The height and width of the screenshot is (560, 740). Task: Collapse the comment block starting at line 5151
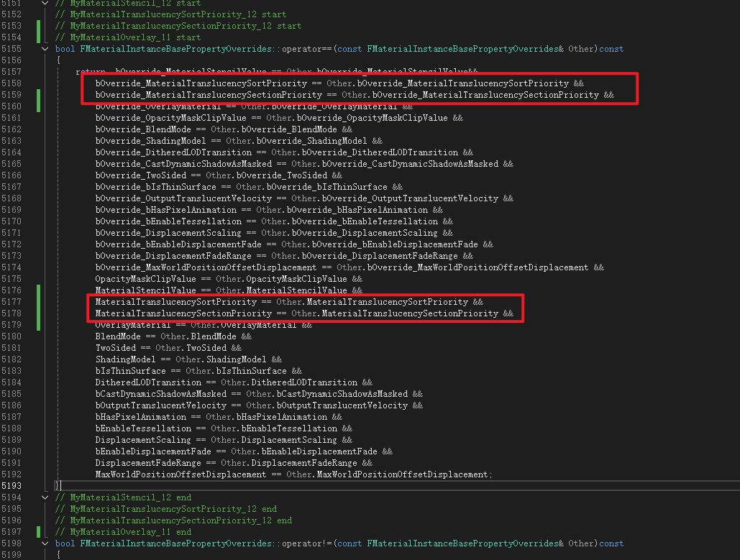pyautogui.click(x=45, y=4)
